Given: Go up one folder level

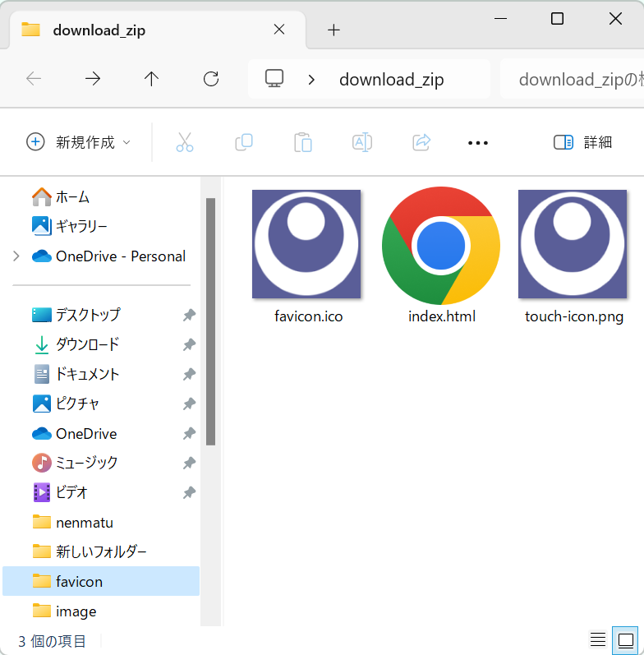Looking at the screenshot, I should point(152,79).
